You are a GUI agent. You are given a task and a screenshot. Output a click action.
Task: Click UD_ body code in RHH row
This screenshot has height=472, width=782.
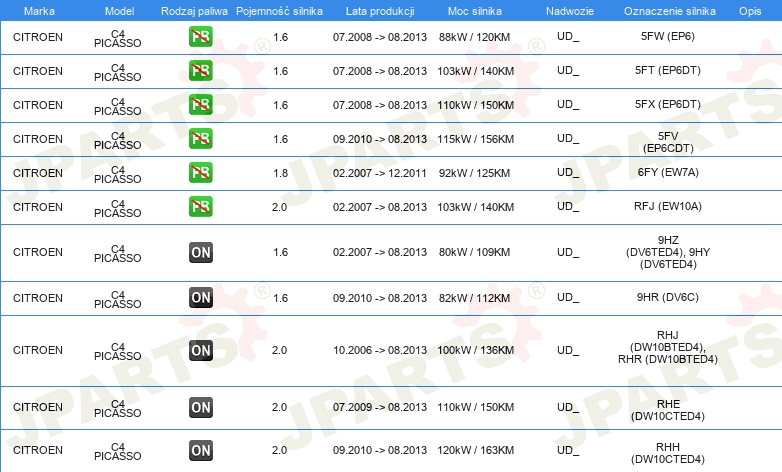568,451
